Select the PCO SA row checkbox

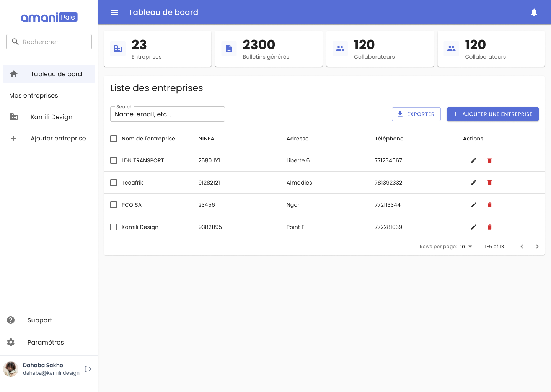tap(114, 205)
